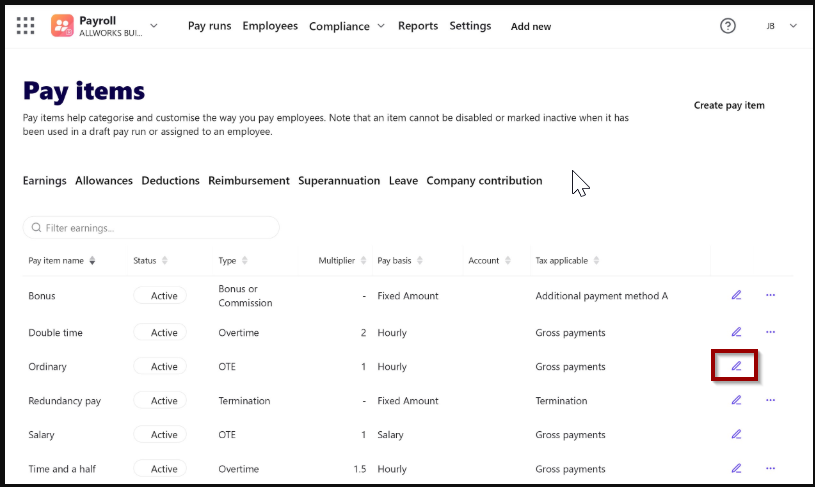
Task: Select the Time and a half name
Action: [x=62, y=469]
